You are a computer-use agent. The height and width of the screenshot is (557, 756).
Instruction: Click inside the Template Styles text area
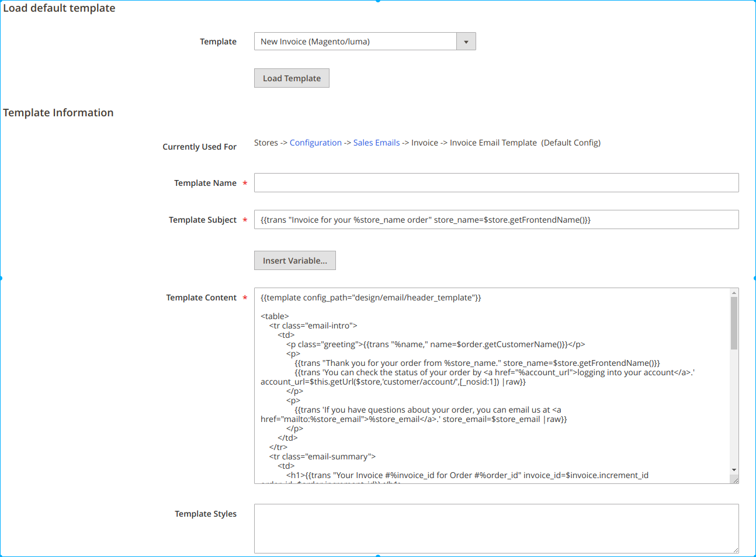[496, 528]
